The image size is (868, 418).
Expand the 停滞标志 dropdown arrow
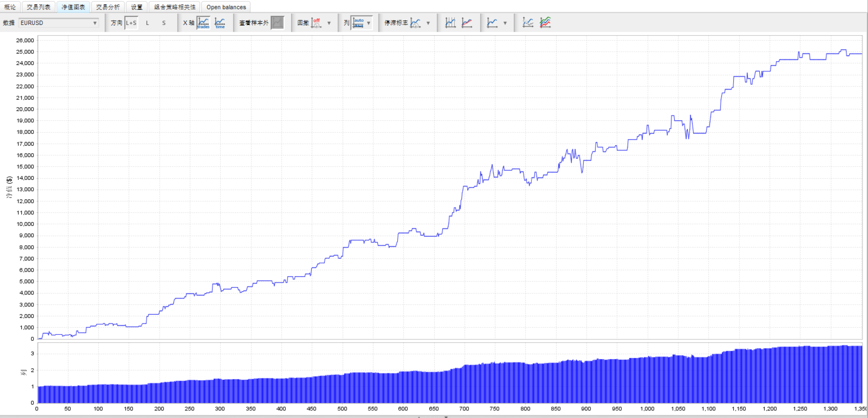428,23
